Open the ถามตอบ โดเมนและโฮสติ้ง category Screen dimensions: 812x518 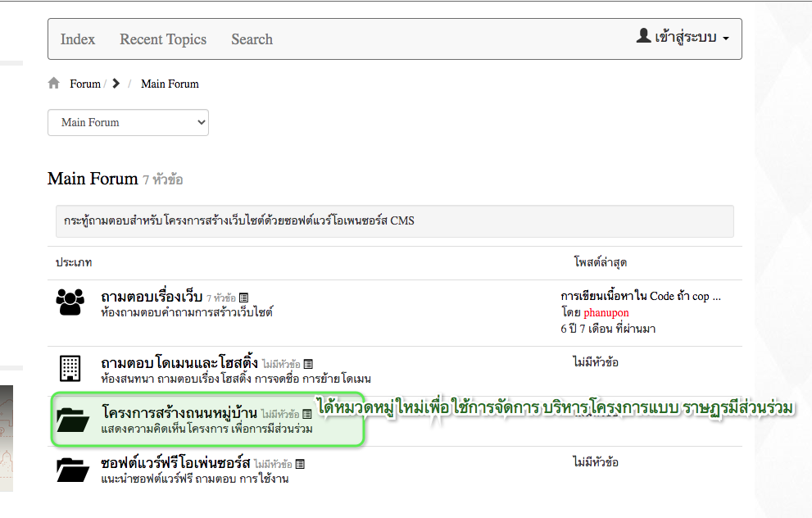[x=179, y=362]
